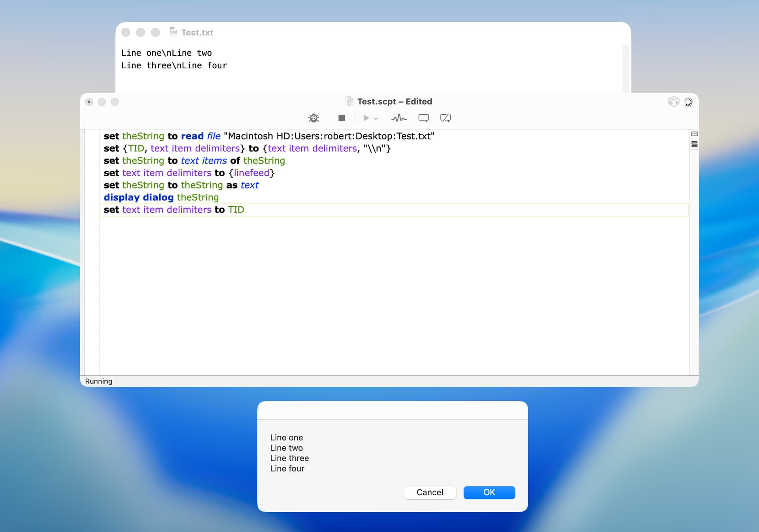Toggle the lines view icon at right edge
Image resolution: width=759 pixels, height=532 pixels.
point(694,144)
